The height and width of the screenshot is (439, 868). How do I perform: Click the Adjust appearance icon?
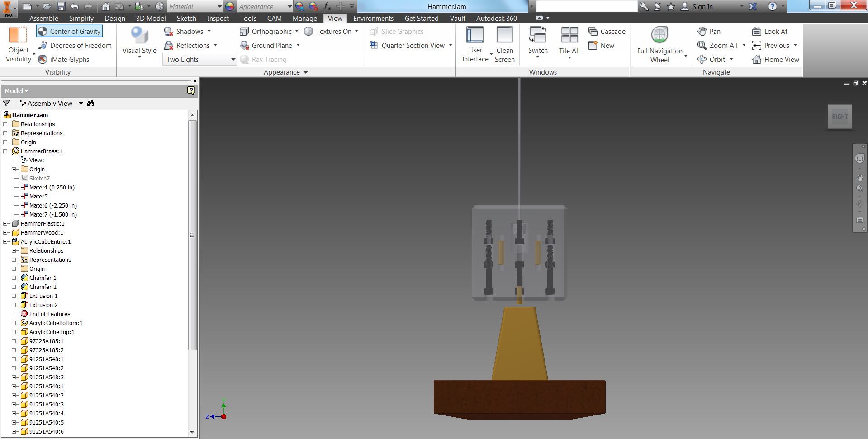coord(299,6)
